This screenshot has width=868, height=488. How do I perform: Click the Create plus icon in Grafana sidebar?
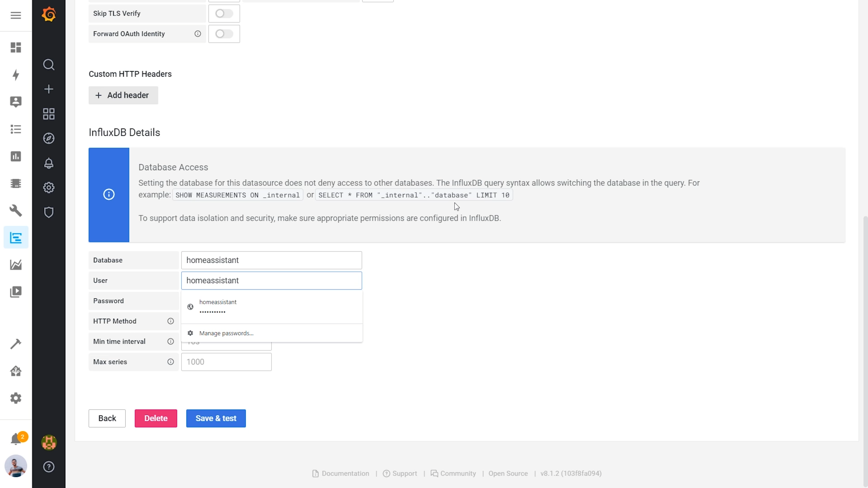click(49, 89)
